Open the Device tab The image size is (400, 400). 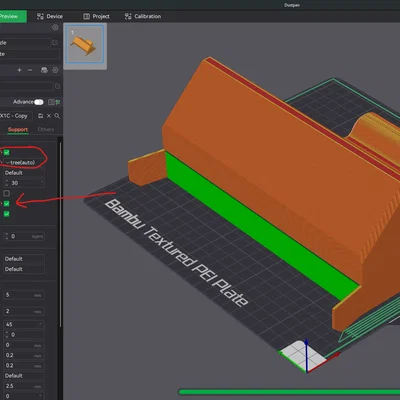pyautogui.click(x=50, y=16)
